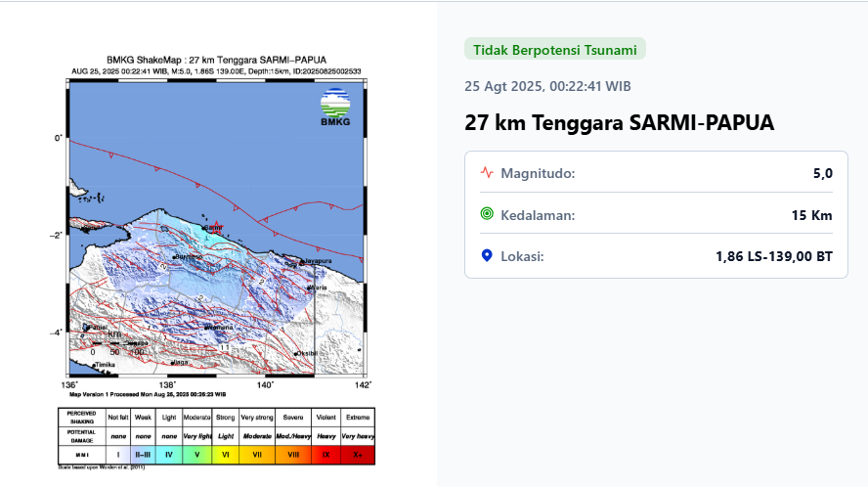The width and height of the screenshot is (868, 487).
Task: Click the ShakeMap title text above the map
Action: point(216,60)
